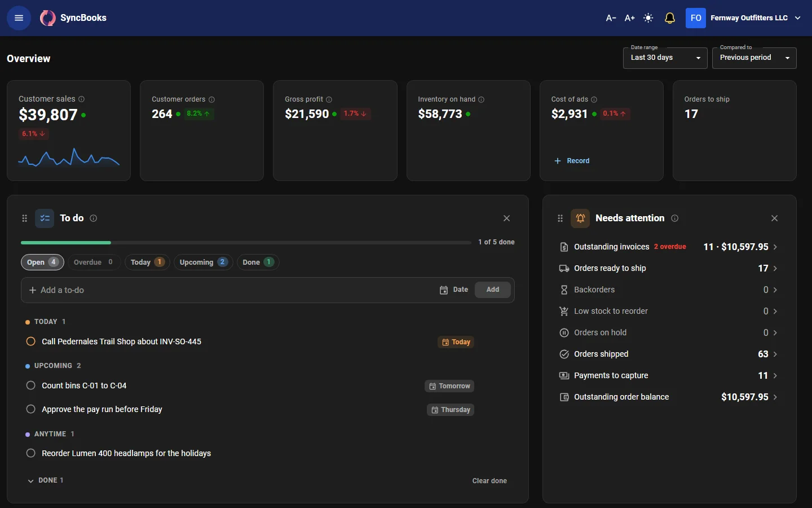Click the To do info icon
The image size is (812, 508).
[x=94, y=218]
